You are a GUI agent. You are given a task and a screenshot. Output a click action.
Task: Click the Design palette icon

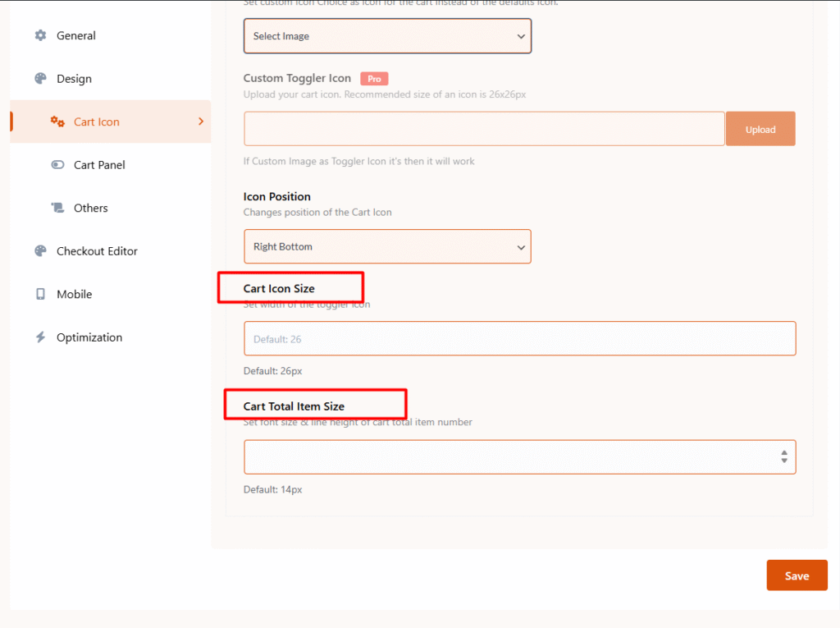[40, 79]
